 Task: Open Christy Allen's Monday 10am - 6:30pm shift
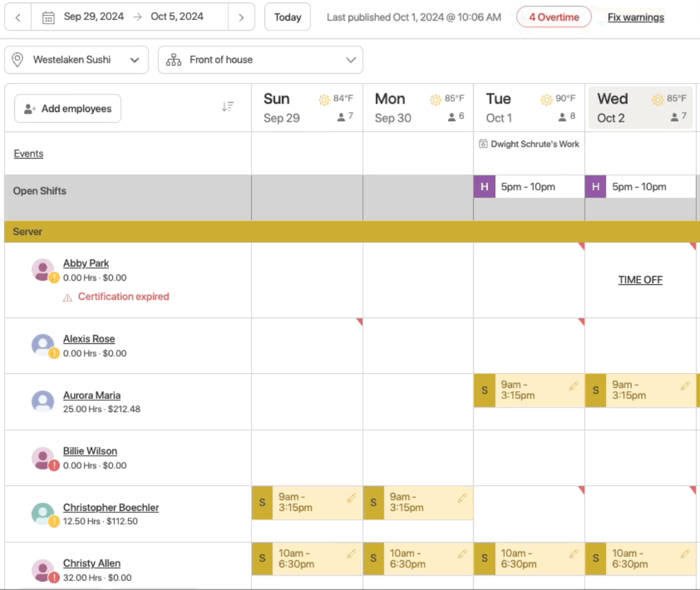(x=418, y=559)
